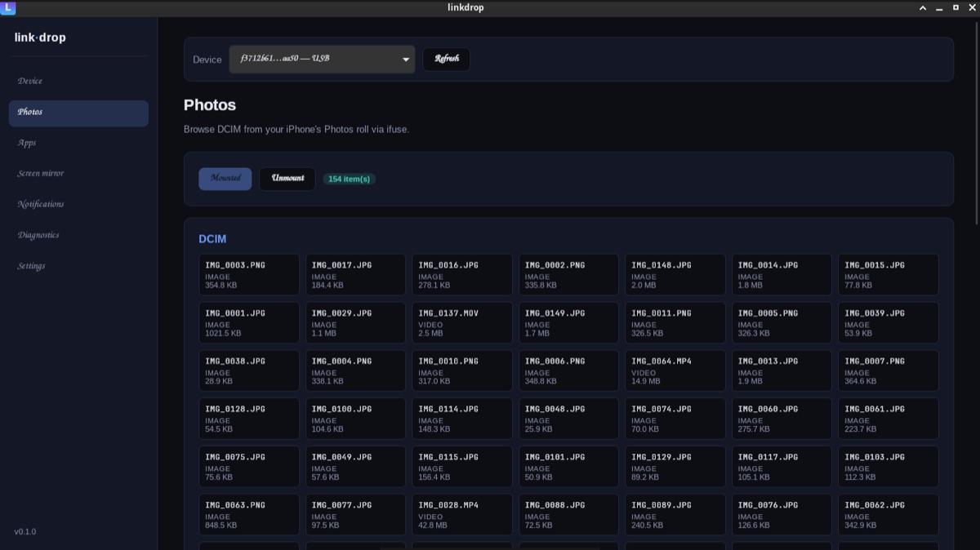Select IMG_0048.JPG file card
980x550 pixels.
click(568, 419)
